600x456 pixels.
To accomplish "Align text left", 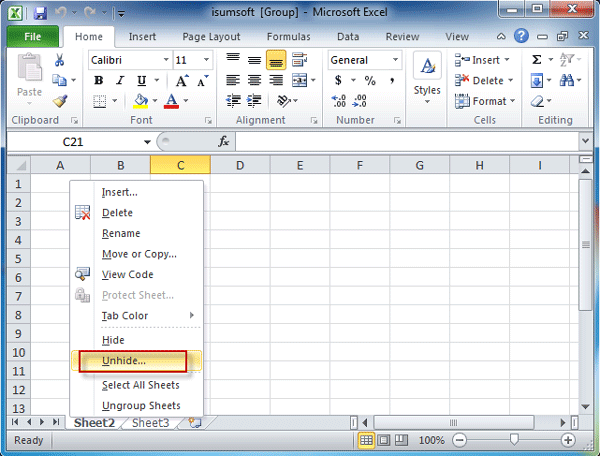I will point(233,80).
